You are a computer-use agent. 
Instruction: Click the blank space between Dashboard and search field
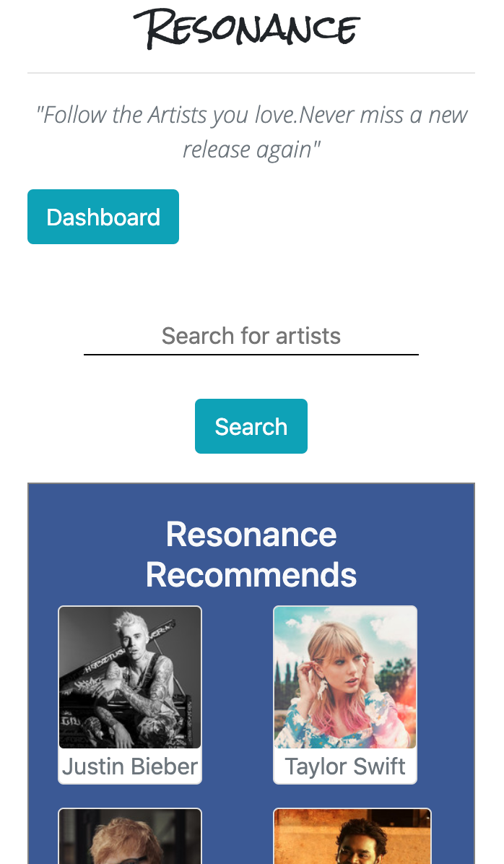(251, 282)
